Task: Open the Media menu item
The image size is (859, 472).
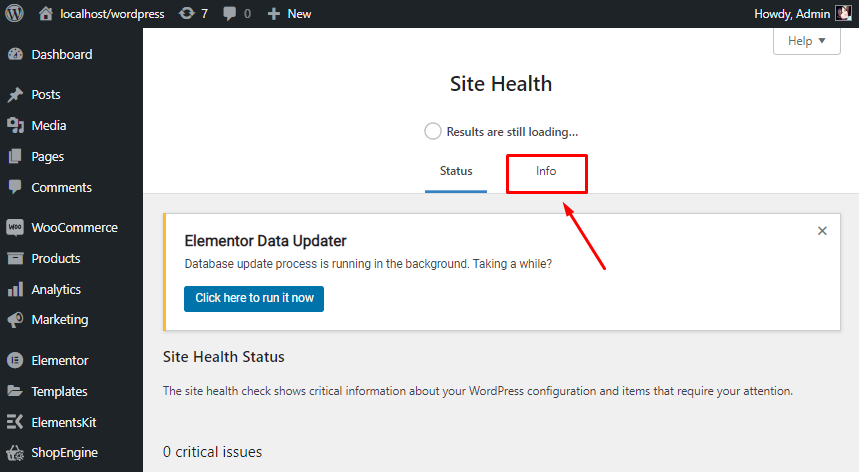Action: coord(49,126)
